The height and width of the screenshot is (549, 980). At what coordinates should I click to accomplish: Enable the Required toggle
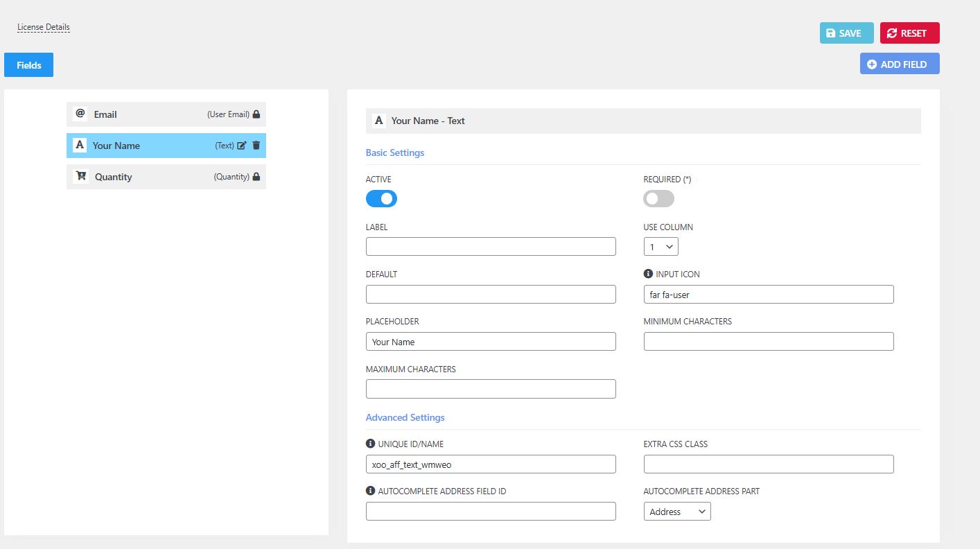click(x=658, y=199)
